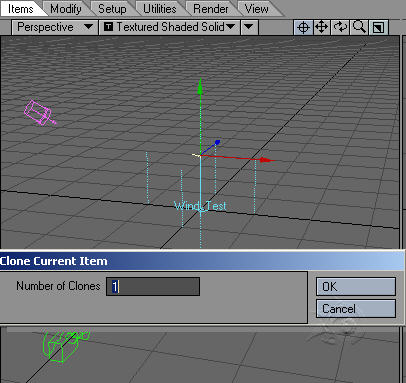Select the green light object in lower viewport
The width and height of the screenshot is (406, 383).
click(66, 346)
